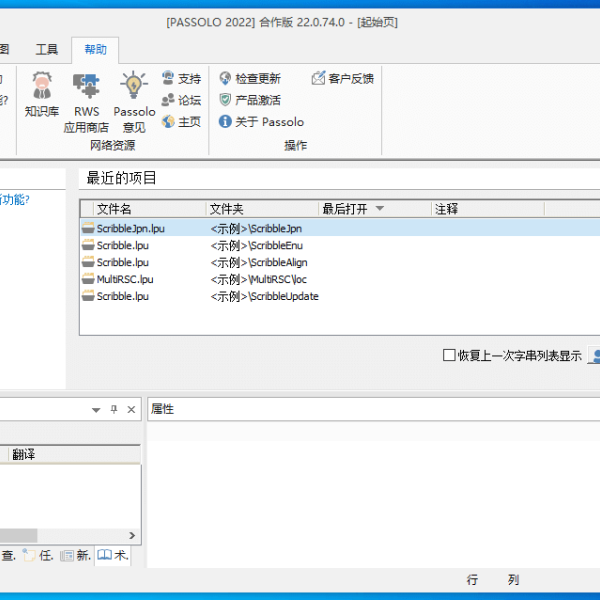600x600 pixels.
Task: Select <示例>\ScribbleUpdate folder entry
Action: (x=264, y=296)
